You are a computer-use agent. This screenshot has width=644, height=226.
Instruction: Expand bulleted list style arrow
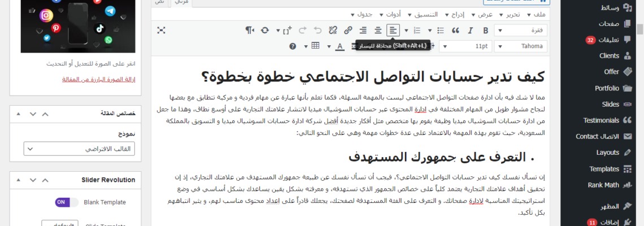[x=430, y=30]
